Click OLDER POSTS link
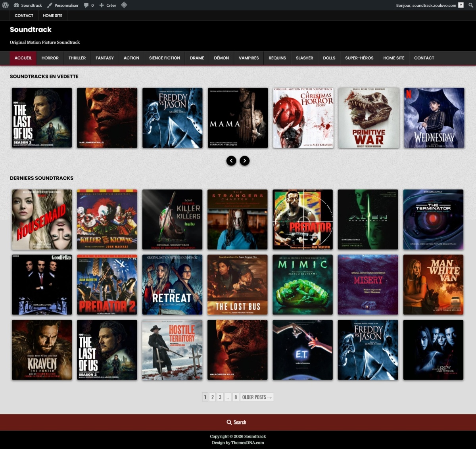Image resolution: width=476 pixels, height=449 pixels. click(257, 397)
